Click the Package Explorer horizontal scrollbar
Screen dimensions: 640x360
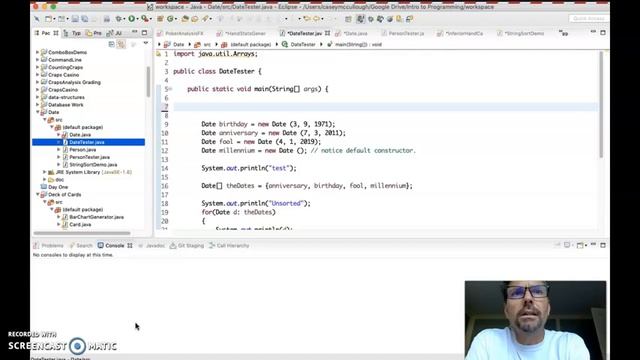point(82,233)
